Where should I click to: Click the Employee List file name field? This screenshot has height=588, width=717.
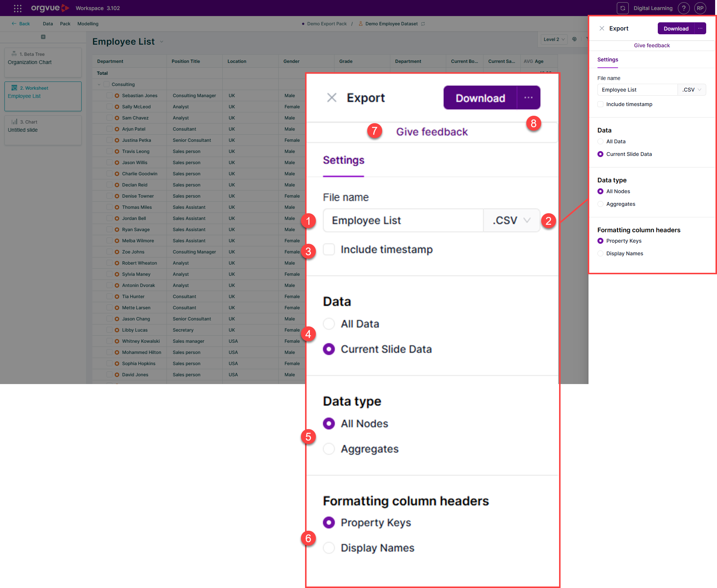(637, 90)
